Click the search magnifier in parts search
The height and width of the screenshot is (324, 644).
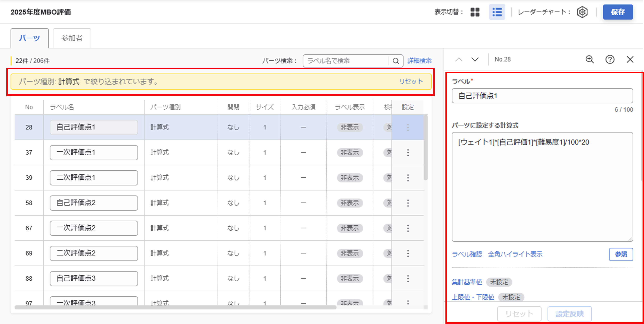[x=395, y=61]
